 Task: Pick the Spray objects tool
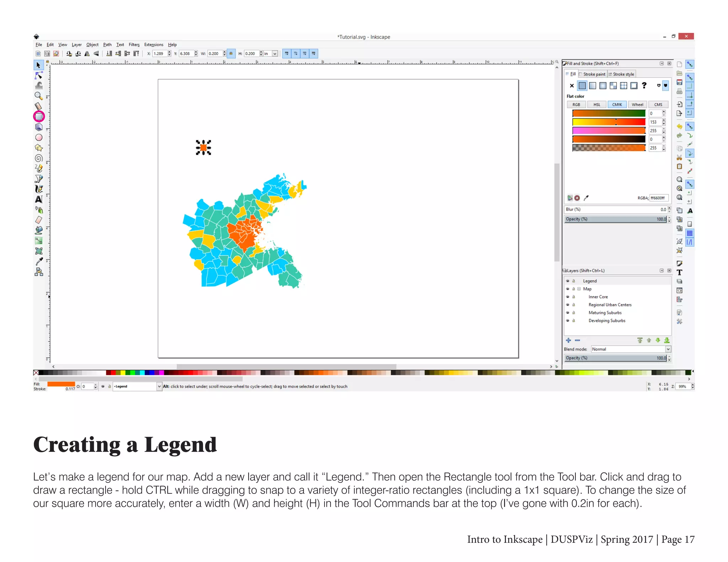pyautogui.click(x=39, y=210)
